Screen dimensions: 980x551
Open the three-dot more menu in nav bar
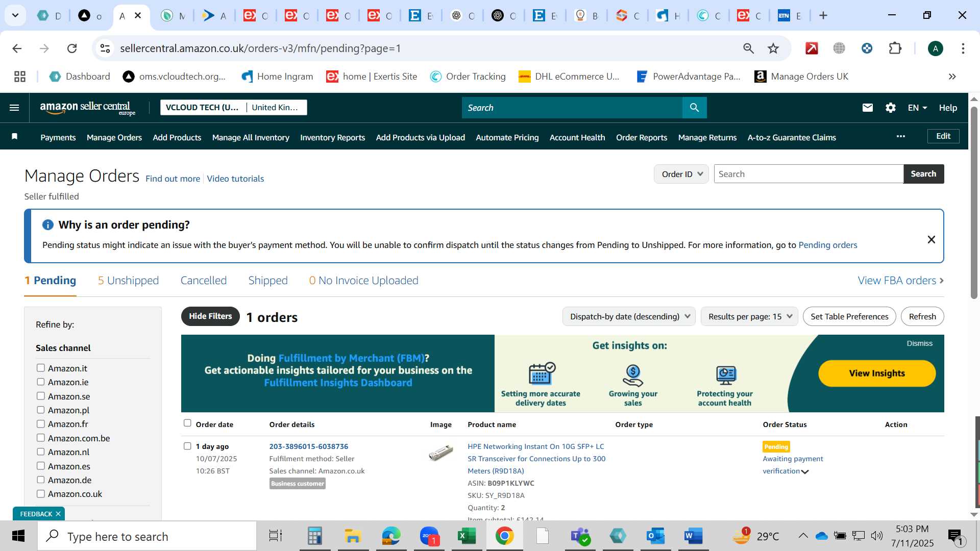[900, 136]
